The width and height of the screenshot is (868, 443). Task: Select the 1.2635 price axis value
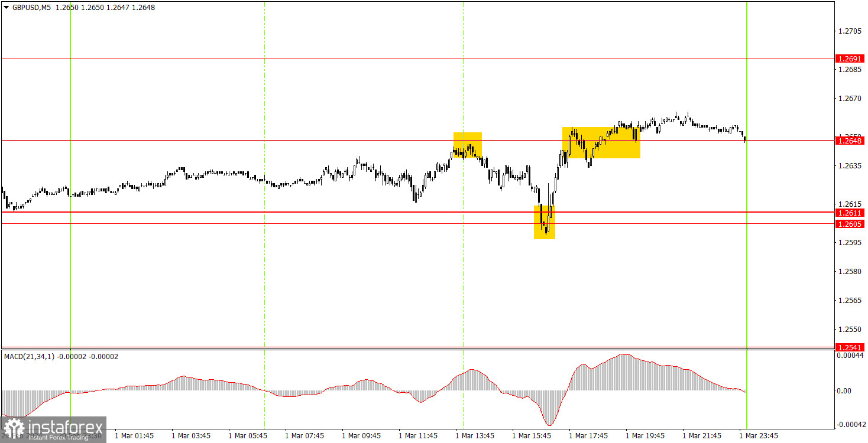[851, 166]
